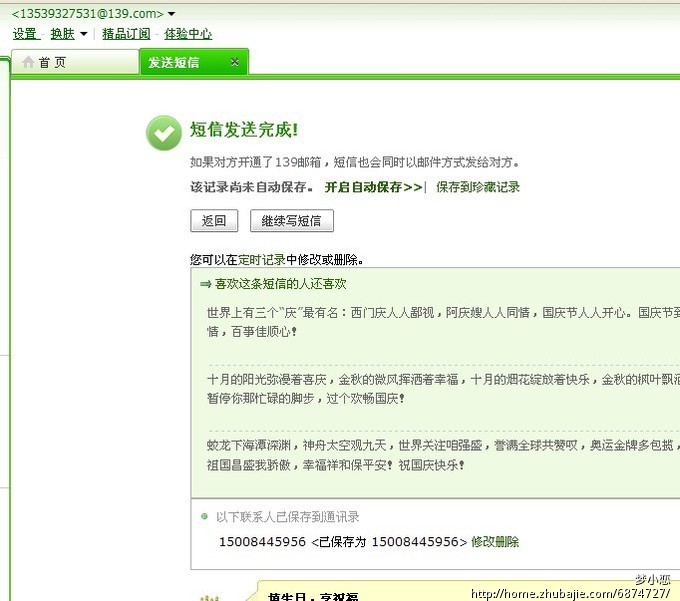The height and width of the screenshot is (601, 680).
Task: Close the 发送短信 tab
Action: pyautogui.click(x=234, y=62)
